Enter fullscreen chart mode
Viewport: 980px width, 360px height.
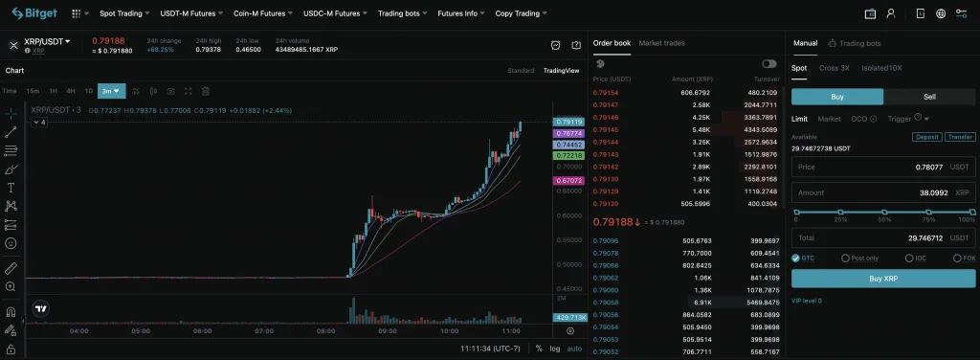point(189,91)
